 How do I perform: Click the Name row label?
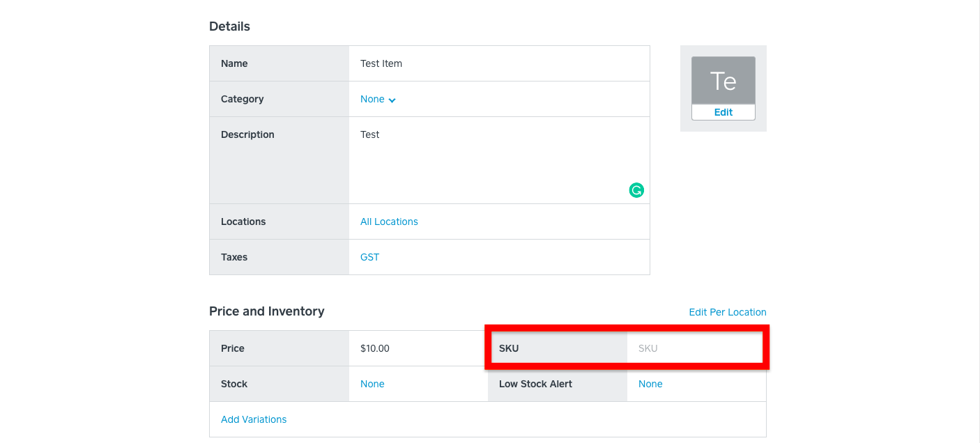[x=234, y=63]
